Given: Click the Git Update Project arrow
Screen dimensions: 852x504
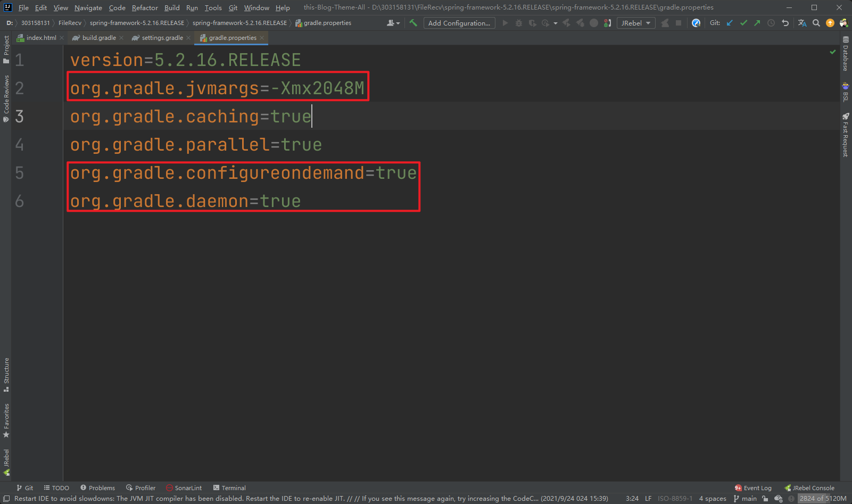Looking at the screenshot, I should tap(730, 23).
